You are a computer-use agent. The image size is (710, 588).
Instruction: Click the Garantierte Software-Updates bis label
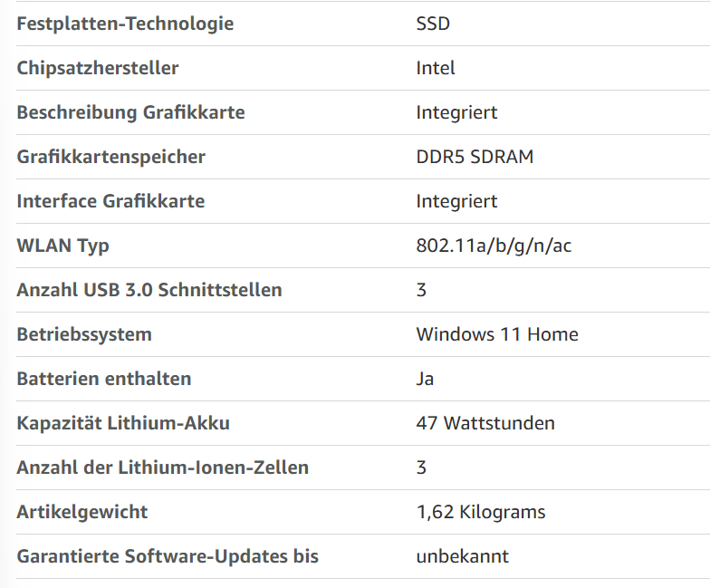tap(168, 556)
